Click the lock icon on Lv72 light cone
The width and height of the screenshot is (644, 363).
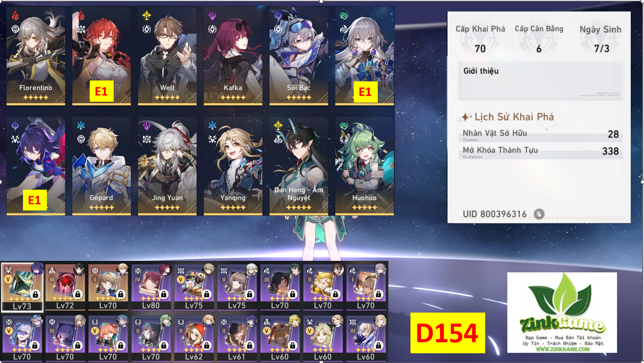pyautogui.click(x=78, y=294)
